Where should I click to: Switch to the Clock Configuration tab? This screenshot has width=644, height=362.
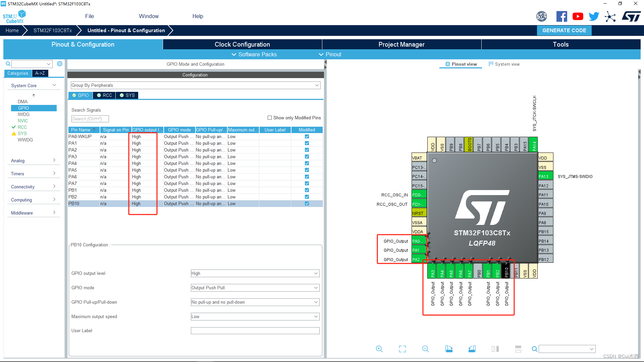[x=242, y=44]
